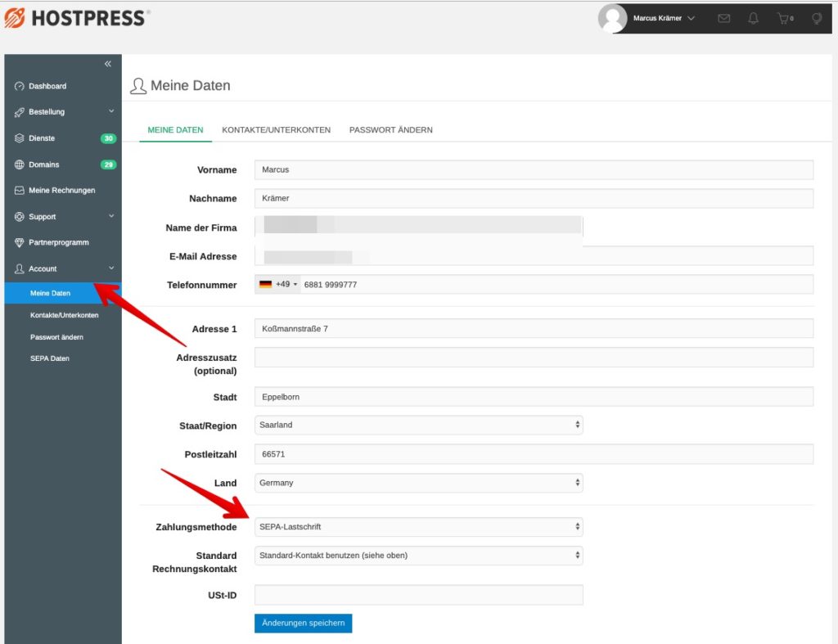Collapse the Account submenu chevron
838x644 pixels.
tap(111, 268)
